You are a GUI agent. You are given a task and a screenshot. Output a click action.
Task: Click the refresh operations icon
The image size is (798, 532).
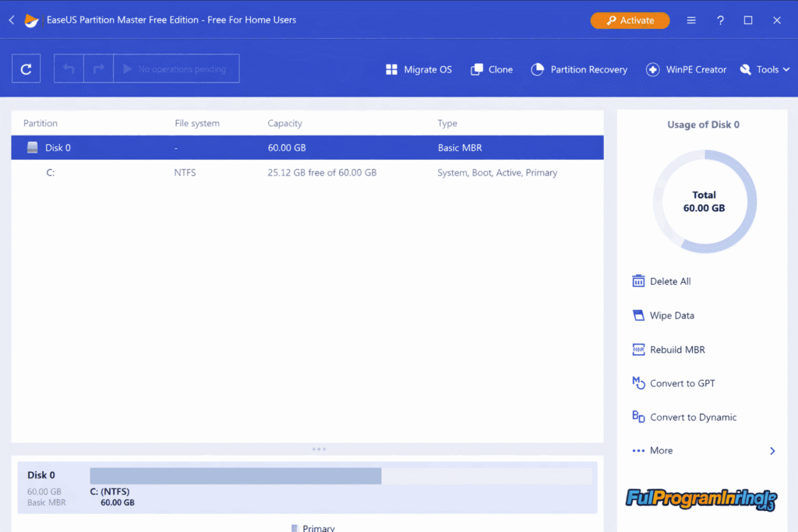coord(26,69)
